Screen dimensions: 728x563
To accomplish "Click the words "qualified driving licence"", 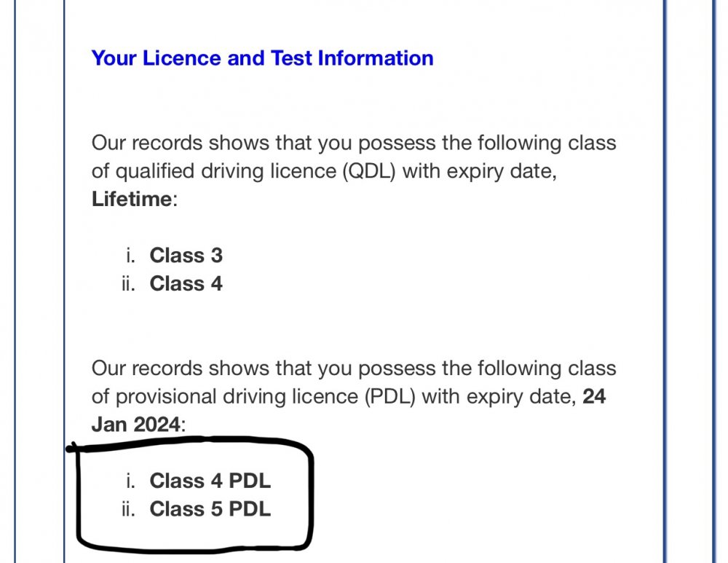I will pyautogui.click(x=226, y=171).
